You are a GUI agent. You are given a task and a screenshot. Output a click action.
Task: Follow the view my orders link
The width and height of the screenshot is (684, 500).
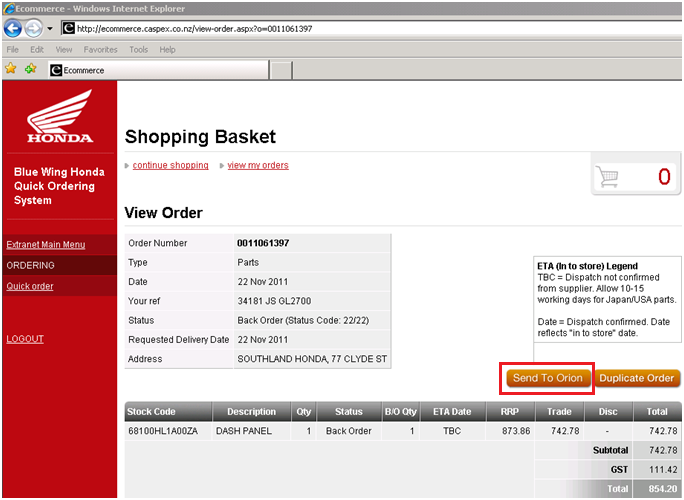[258, 165]
